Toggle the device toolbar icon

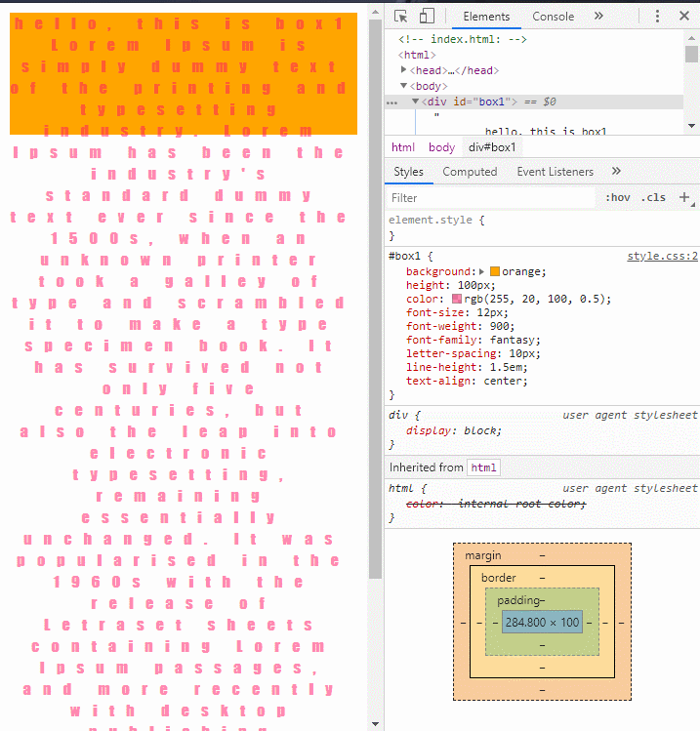coord(427,16)
